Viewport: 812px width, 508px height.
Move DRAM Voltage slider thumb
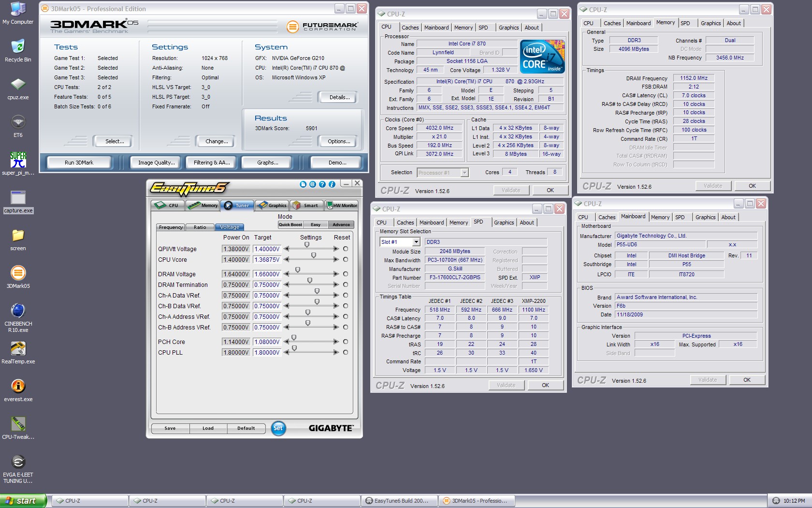pyautogui.click(x=298, y=270)
